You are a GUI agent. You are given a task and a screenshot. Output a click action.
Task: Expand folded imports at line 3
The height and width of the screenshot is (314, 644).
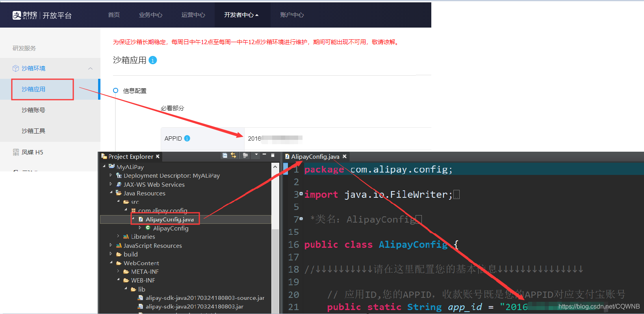tap(301, 194)
